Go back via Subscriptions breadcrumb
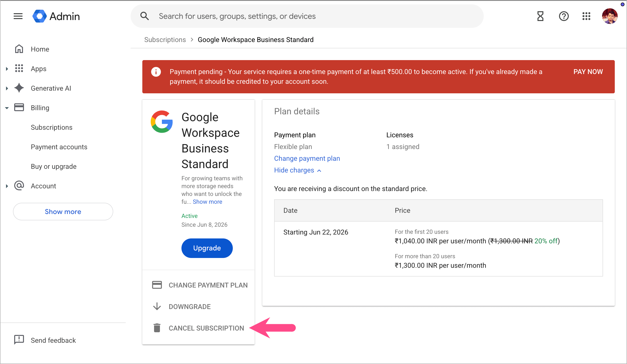This screenshot has width=627, height=364. pos(165,40)
